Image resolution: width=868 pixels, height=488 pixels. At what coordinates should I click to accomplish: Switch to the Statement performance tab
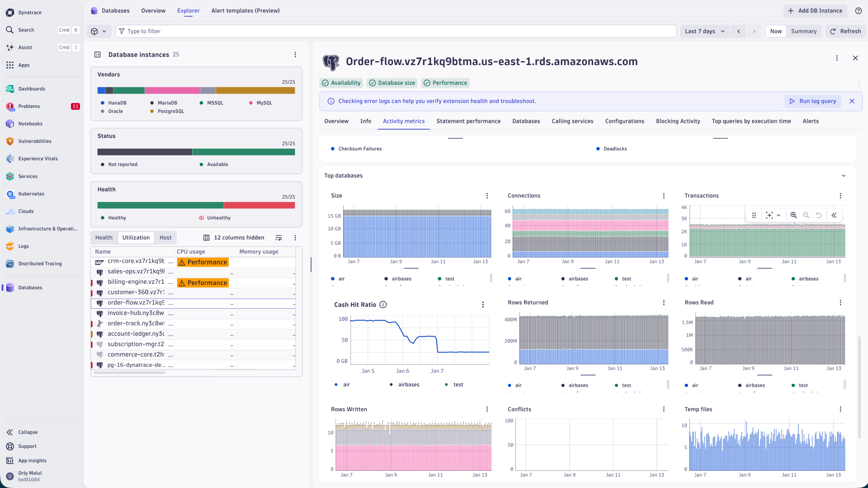coord(468,121)
